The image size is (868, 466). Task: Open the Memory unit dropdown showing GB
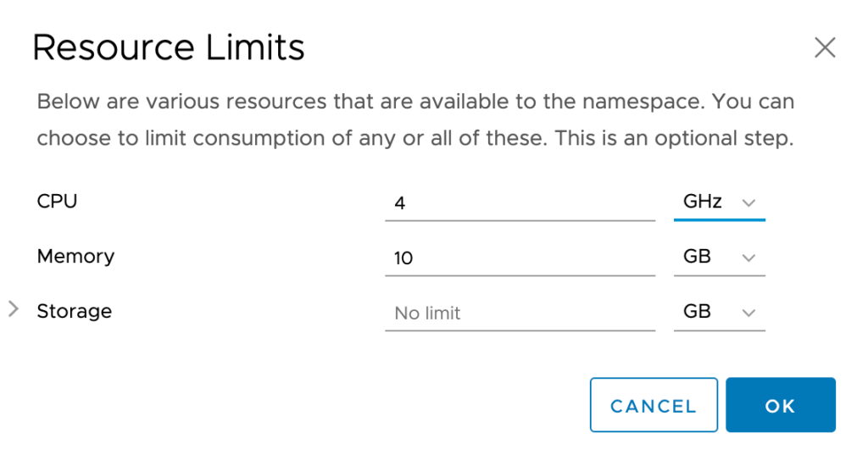[x=719, y=258]
